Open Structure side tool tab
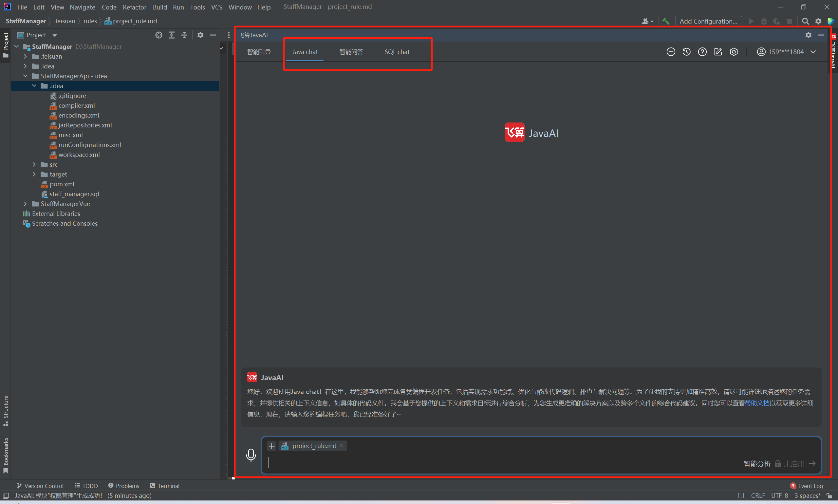838x504 pixels. [6, 410]
